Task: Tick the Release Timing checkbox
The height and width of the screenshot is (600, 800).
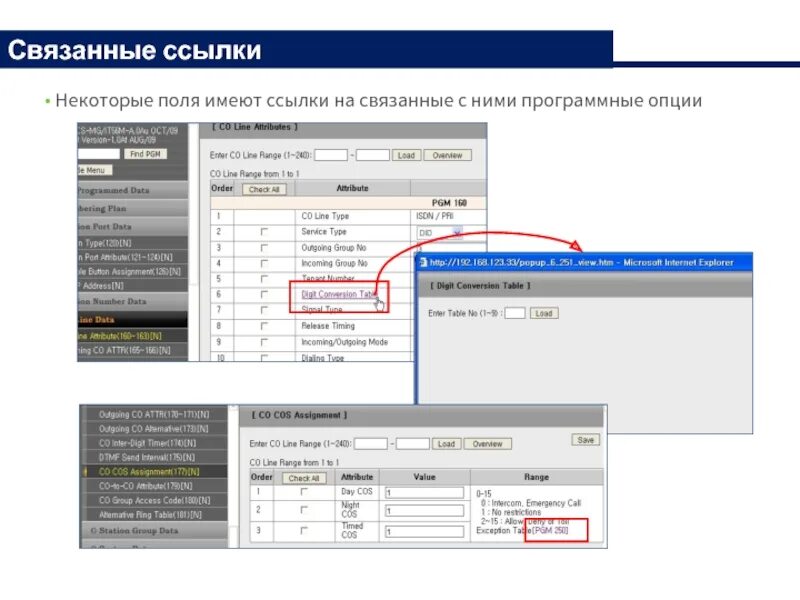Action: click(264, 326)
